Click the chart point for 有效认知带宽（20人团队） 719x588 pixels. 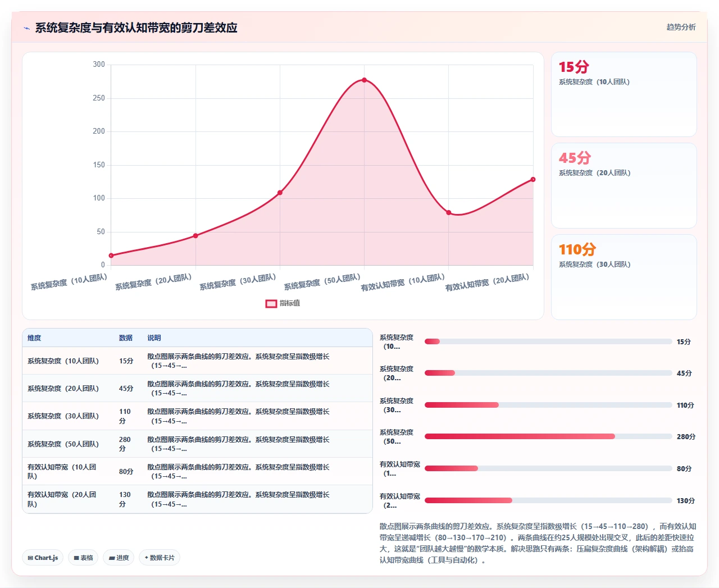coord(533,180)
